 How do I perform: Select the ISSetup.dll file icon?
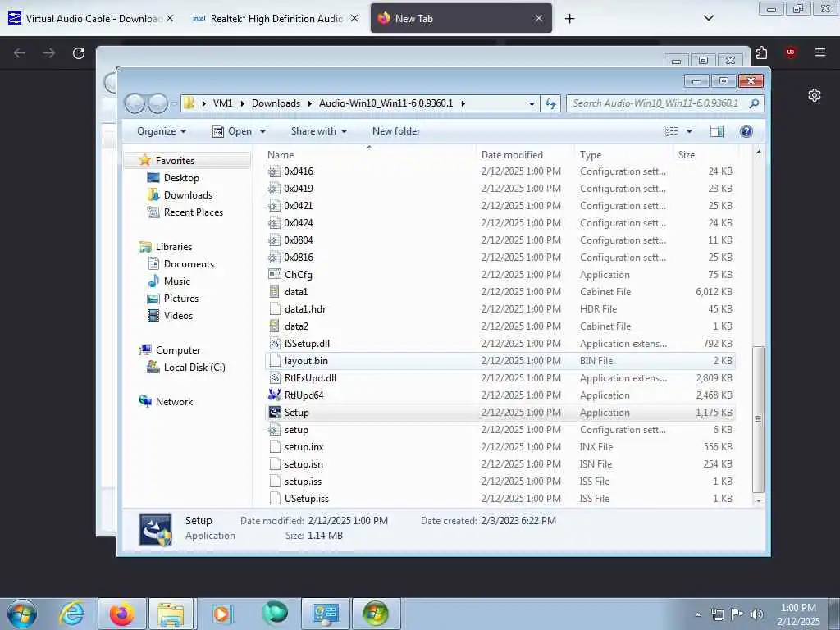tap(274, 344)
